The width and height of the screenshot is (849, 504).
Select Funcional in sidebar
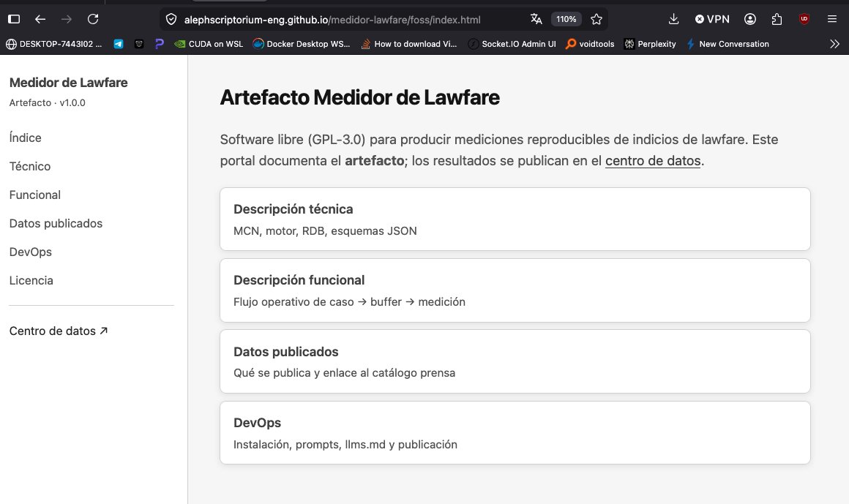click(34, 195)
